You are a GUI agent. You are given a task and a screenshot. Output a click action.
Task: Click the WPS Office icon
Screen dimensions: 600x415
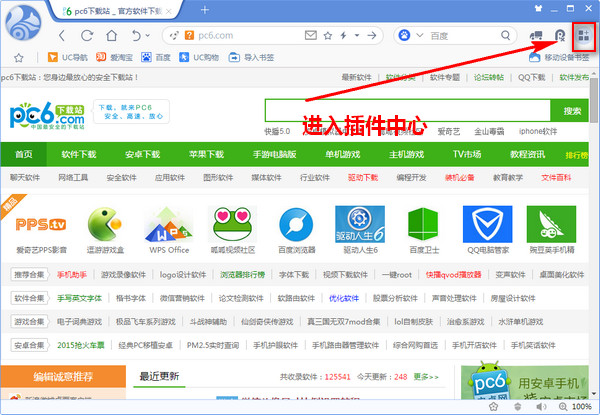168,224
